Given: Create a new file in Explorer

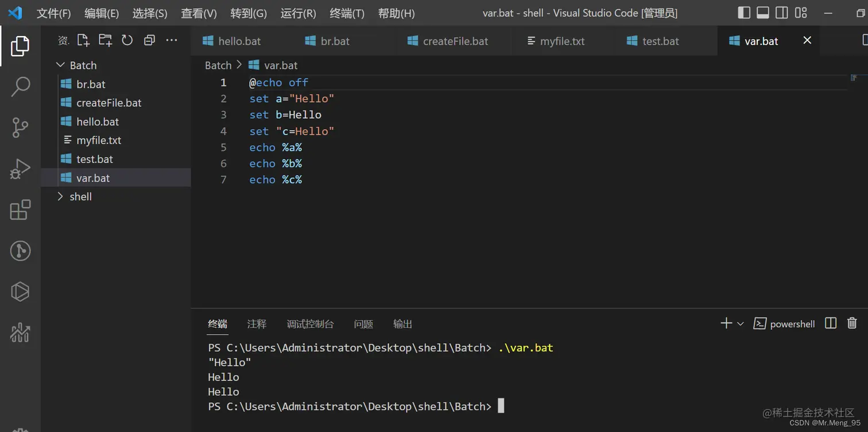Looking at the screenshot, I should pyautogui.click(x=83, y=40).
